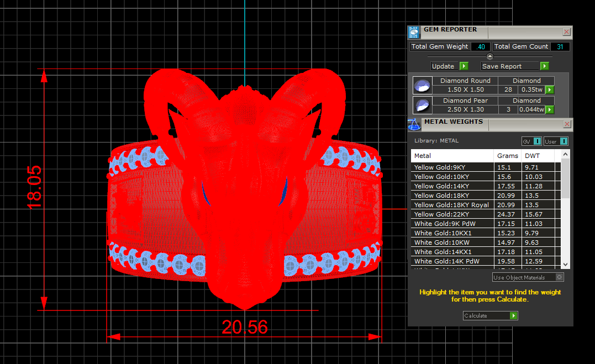Collapse Gem Reporter with the up-arrow handle
This screenshot has width=595, height=364.
tap(489, 56)
